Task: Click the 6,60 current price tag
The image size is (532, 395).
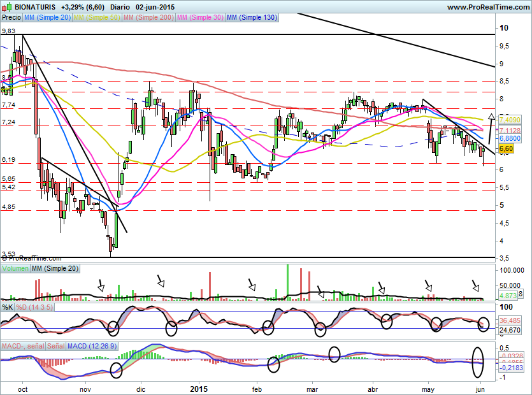Action: point(506,148)
